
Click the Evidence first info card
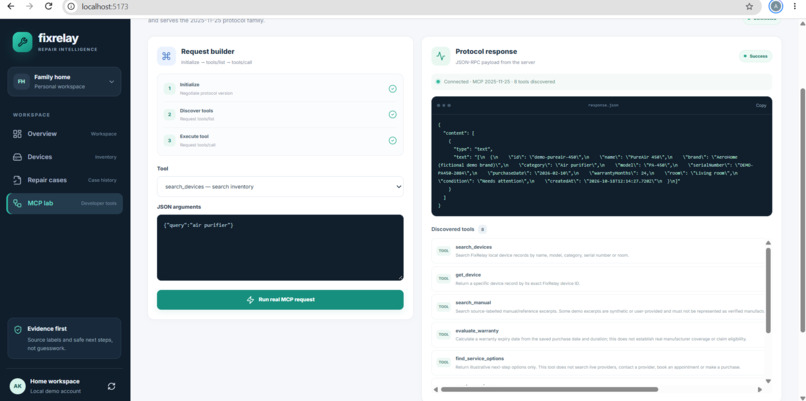click(x=64, y=338)
